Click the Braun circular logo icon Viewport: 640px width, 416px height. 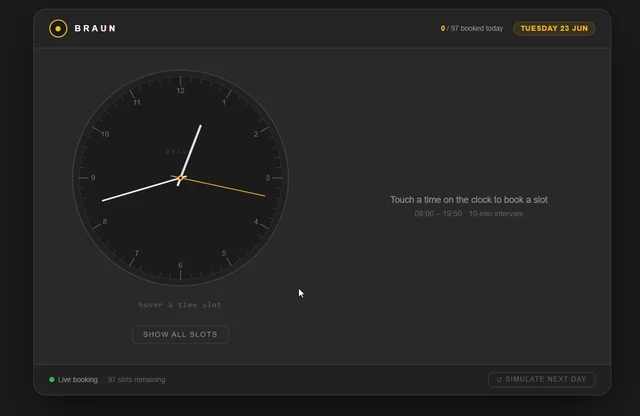[x=58, y=29]
